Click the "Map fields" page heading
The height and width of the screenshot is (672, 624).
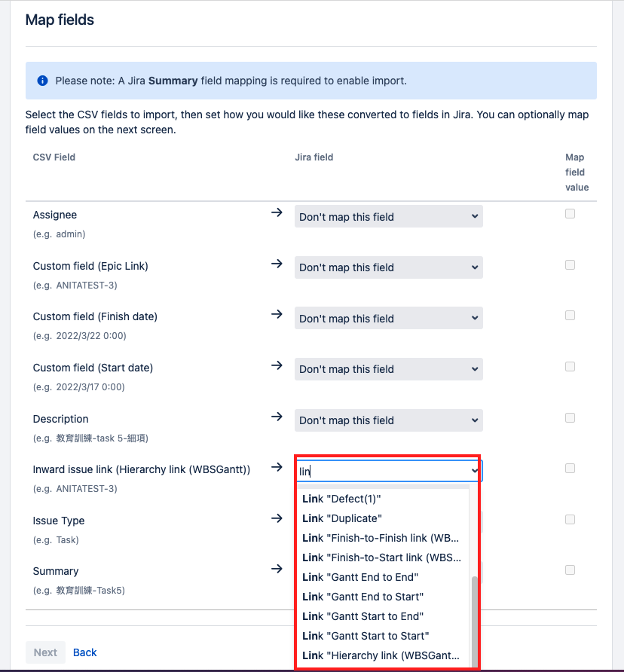[x=60, y=20]
